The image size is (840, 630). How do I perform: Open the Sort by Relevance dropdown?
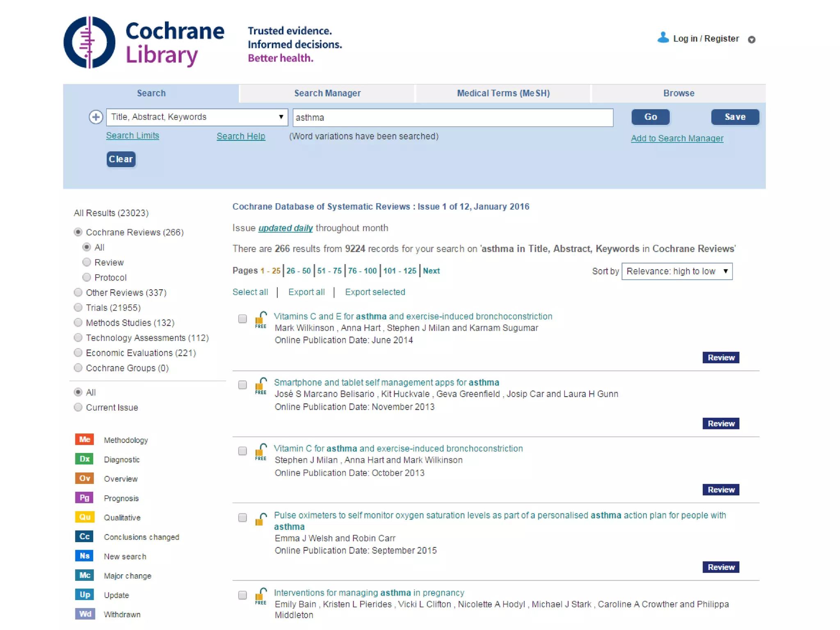pos(677,271)
